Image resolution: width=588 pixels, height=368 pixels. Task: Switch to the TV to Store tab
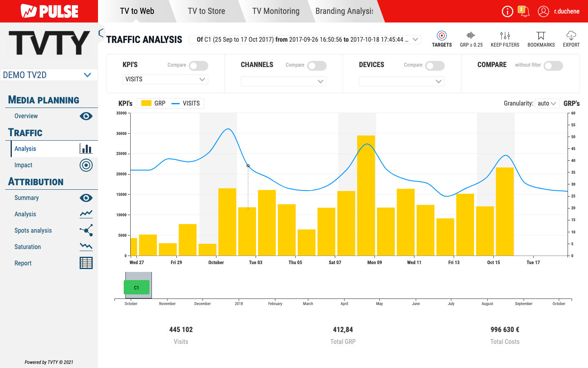pyautogui.click(x=206, y=11)
